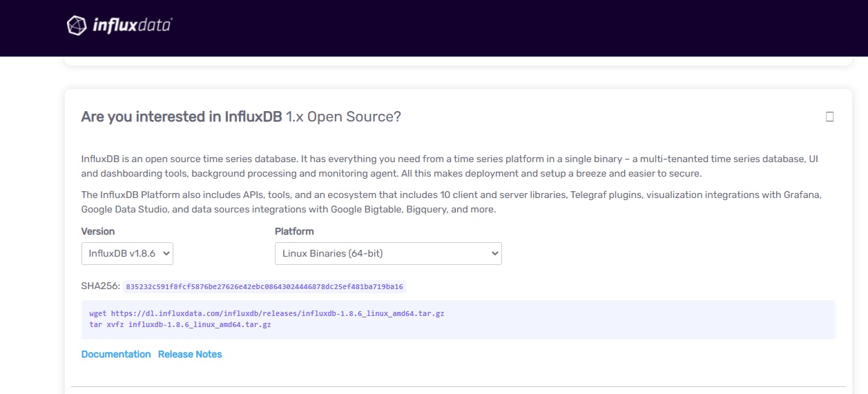Click the 'Version' field label
Image resolution: width=868 pixels, height=394 pixels.
point(98,231)
